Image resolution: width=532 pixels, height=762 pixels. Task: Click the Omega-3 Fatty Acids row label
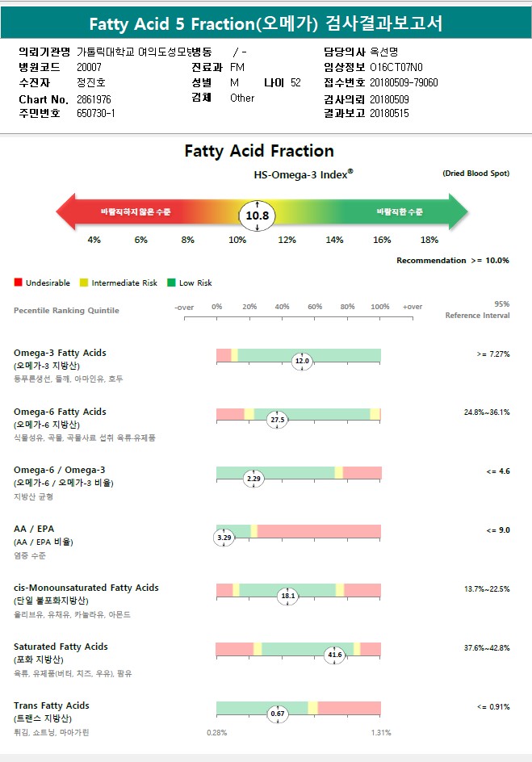60,353
